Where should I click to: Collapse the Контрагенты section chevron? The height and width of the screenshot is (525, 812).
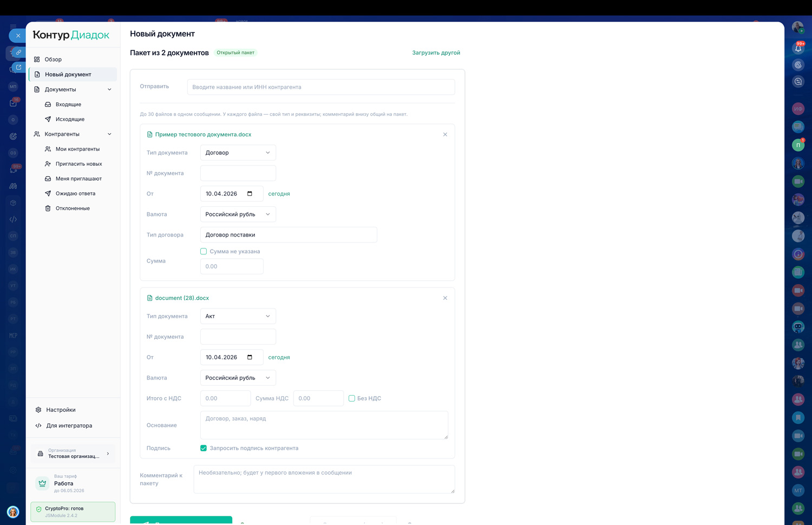tap(109, 134)
